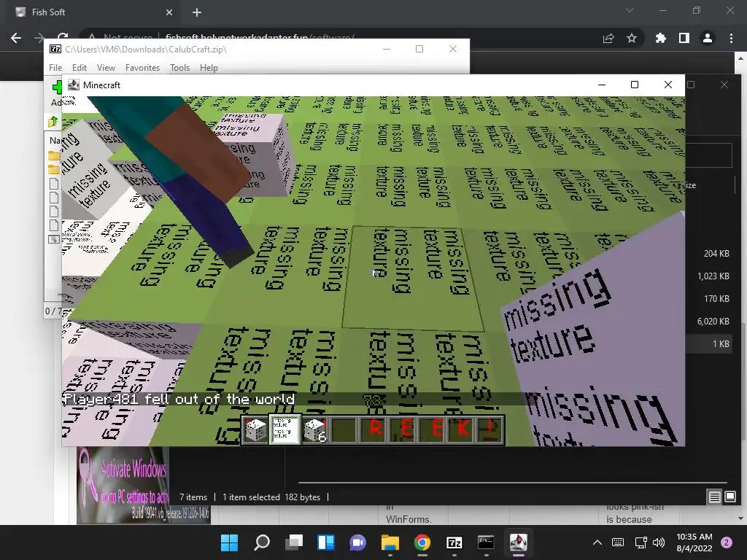Viewport: 747px width, 560px height.
Task: Open File Explorer from the taskbar
Action: [390, 542]
